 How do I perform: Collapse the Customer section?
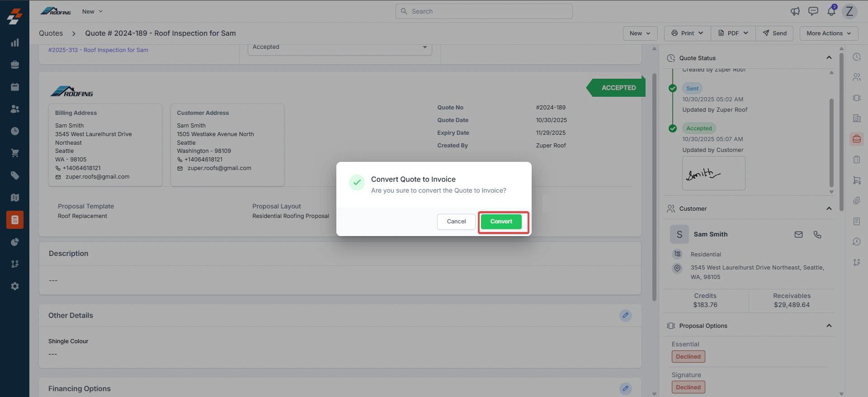(x=829, y=208)
